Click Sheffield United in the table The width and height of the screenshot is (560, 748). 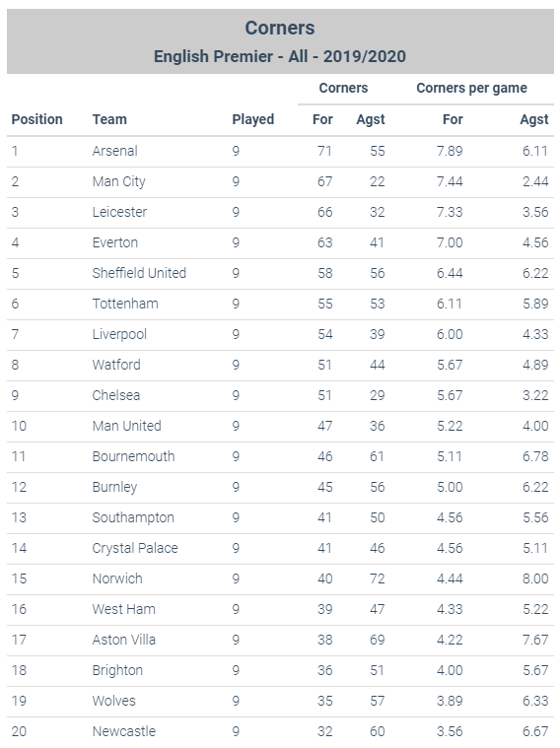(x=139, y=273)
